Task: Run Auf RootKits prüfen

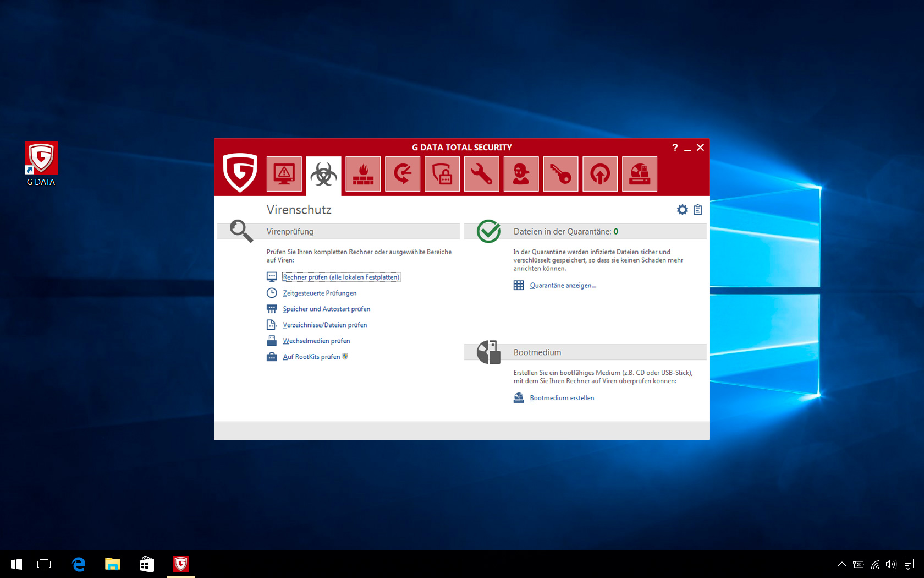Action: point(311,357)
